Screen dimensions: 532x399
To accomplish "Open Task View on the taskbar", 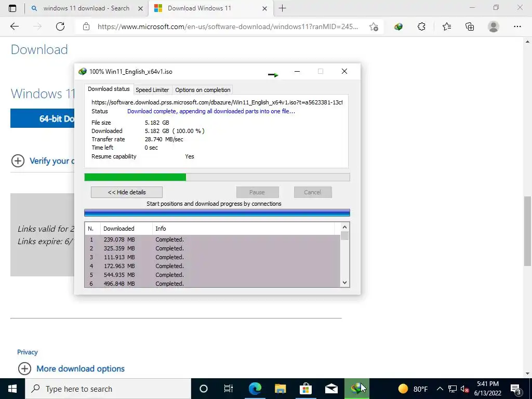I will coord(229,389).
